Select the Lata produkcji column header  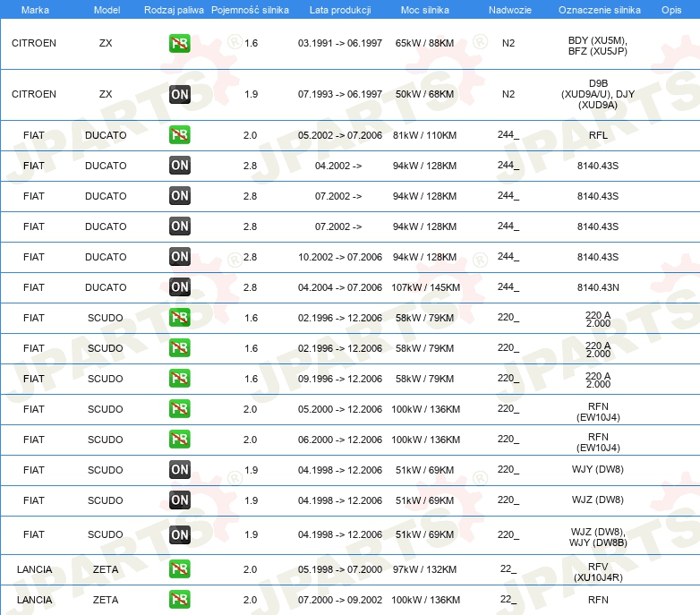coord(339,9)
